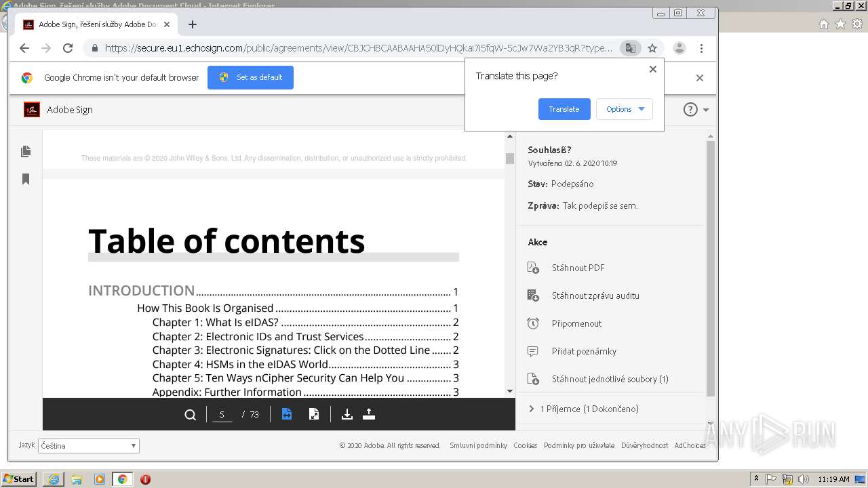Click the document scroll-up arrow
868x488 pixels.
click(x=510, y=137)
